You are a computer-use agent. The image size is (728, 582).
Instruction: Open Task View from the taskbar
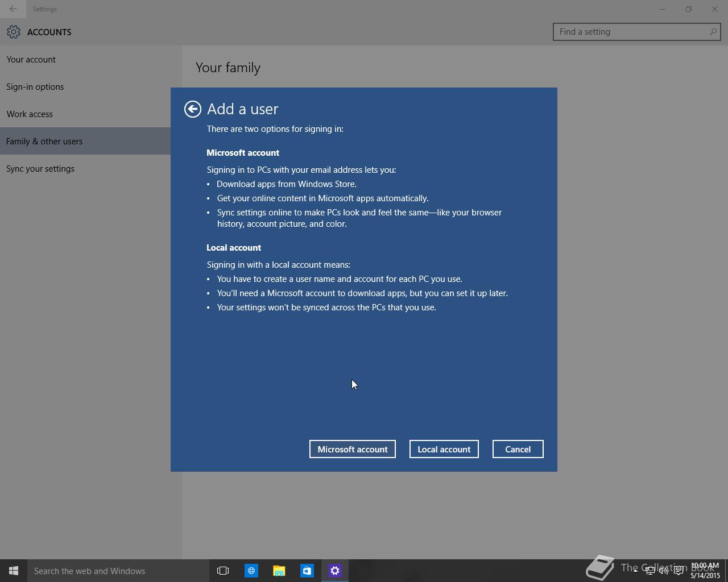[x=223, y=571]
